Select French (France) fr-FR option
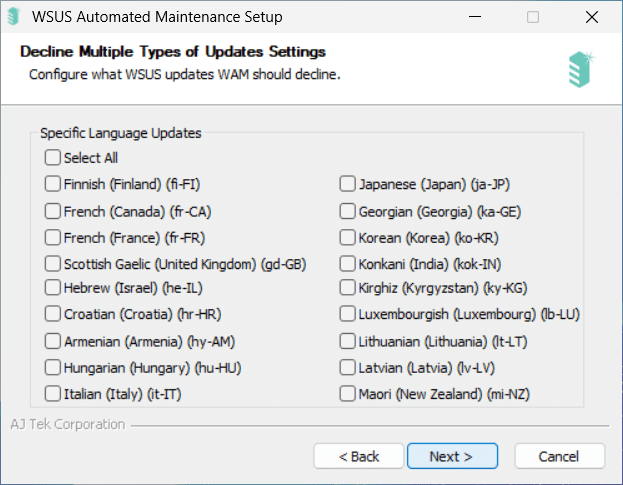Screen dimensions: 623x485 (52, 238)
